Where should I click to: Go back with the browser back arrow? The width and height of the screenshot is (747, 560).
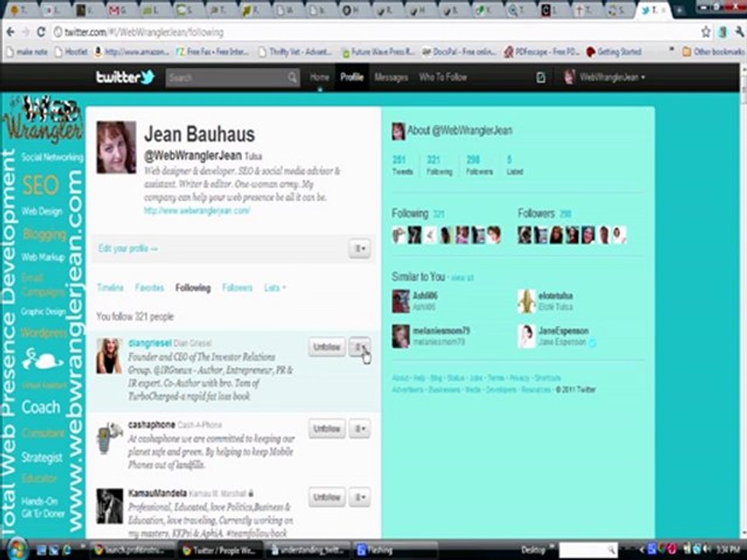(x=10, y=32)
